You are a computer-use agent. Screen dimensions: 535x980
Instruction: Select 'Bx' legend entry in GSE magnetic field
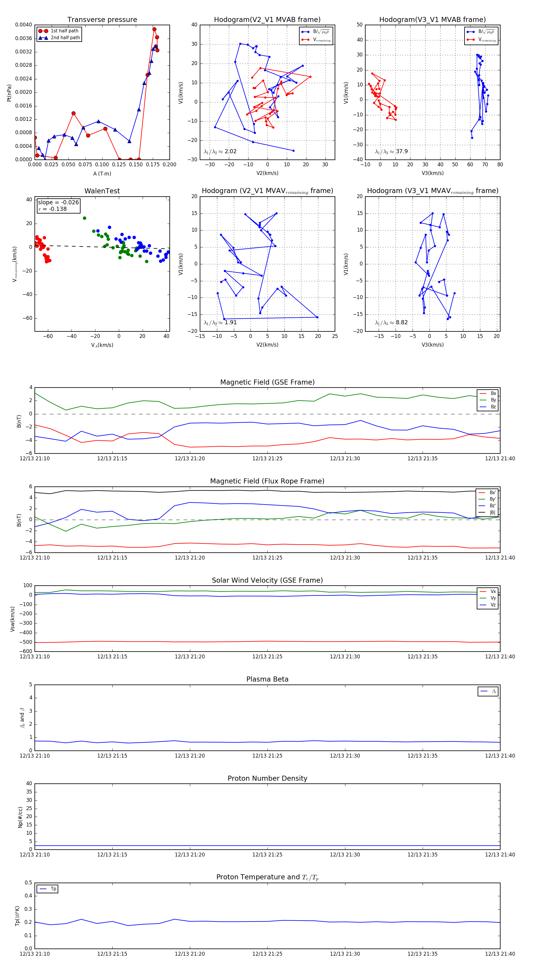point(488,393)
